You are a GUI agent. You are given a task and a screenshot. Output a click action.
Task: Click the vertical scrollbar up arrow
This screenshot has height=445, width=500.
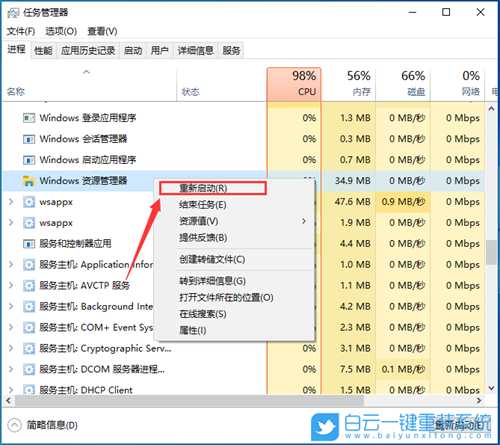[x=491, y=109]
